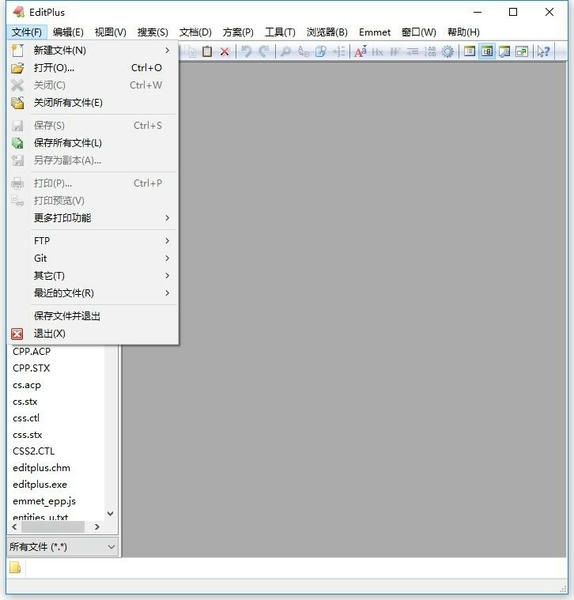Select CSS2.CTL in the file list
574x600 pixels.
tap(34, 451)
